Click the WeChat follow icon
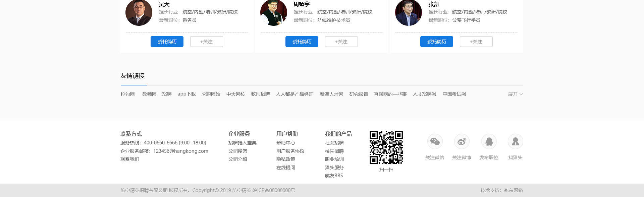Screen dimensions: 644x197 [x=435, y=141]
